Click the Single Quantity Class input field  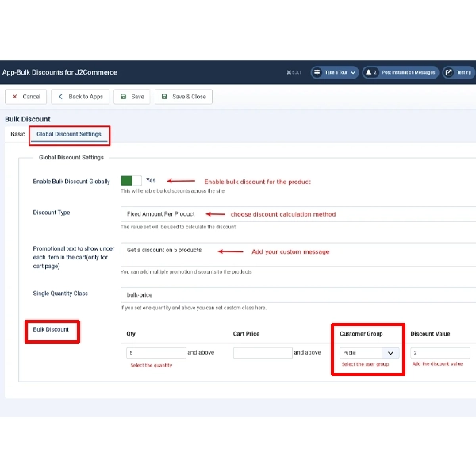point(298,295)
